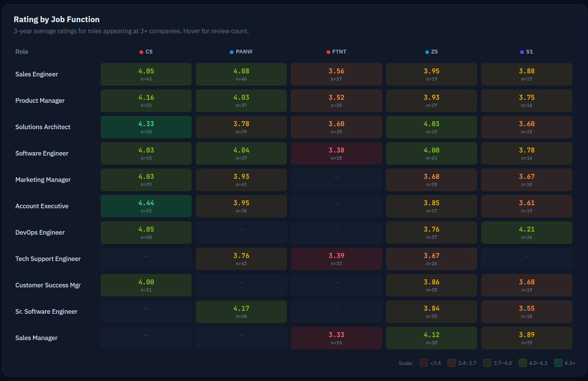Click the Tech Support Engineer PANW cell 3.76
The height and width of the screenshot is (381, 588).
click(x=241, y=259)
